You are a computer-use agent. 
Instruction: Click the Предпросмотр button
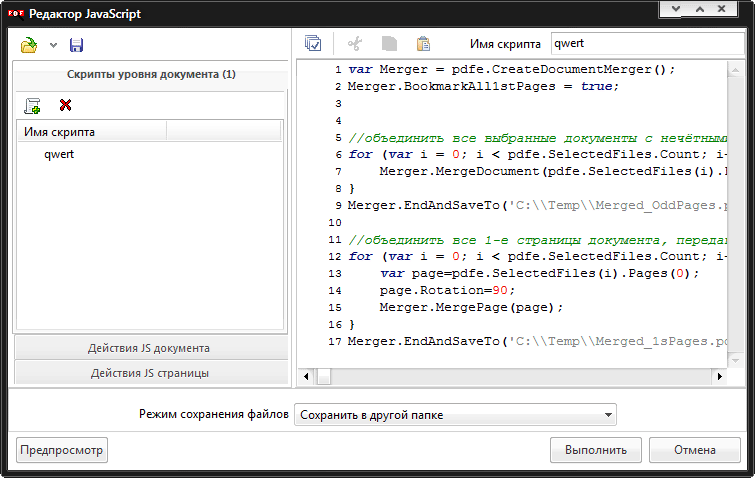pos(62,450)
